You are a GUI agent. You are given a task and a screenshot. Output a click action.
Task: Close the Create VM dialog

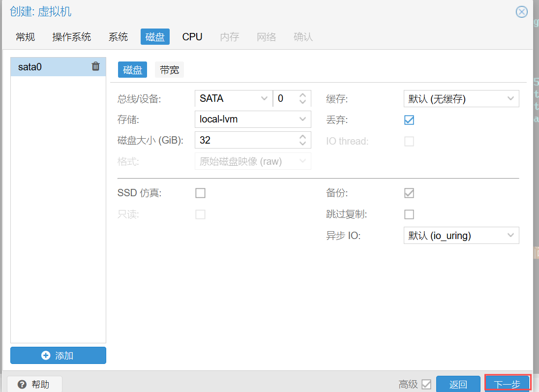pos(521,12)
